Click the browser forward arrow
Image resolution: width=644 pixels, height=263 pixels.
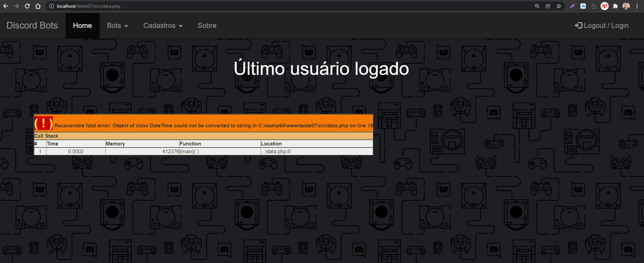tap(16, 6)
